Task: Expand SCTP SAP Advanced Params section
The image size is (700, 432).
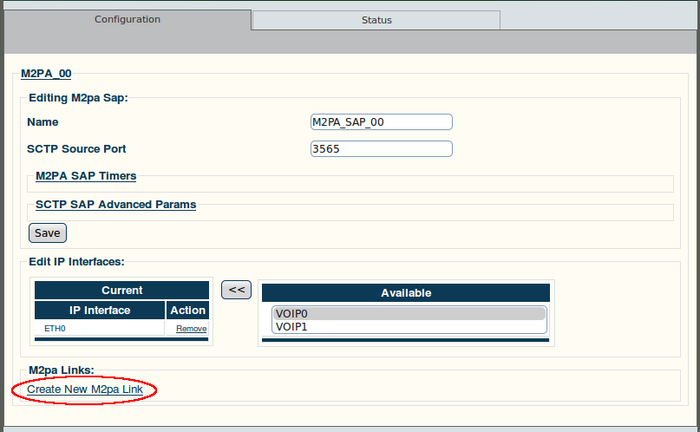Action: (x=116, y=204)
